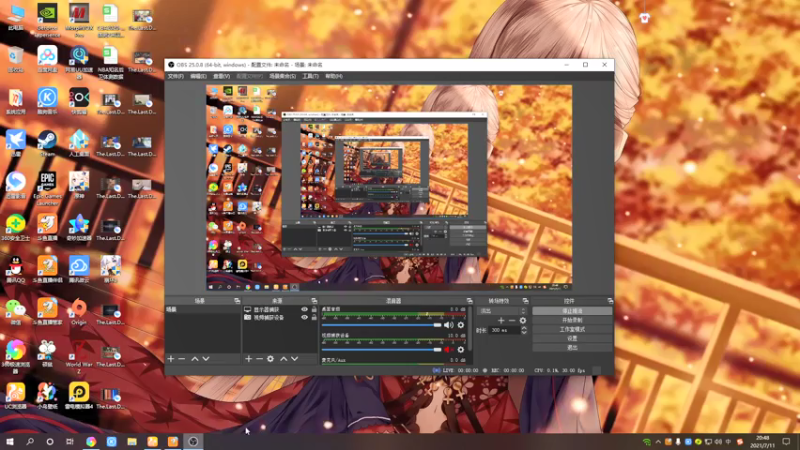Open 设置 settings button in Controls

[x=572, y=338]
